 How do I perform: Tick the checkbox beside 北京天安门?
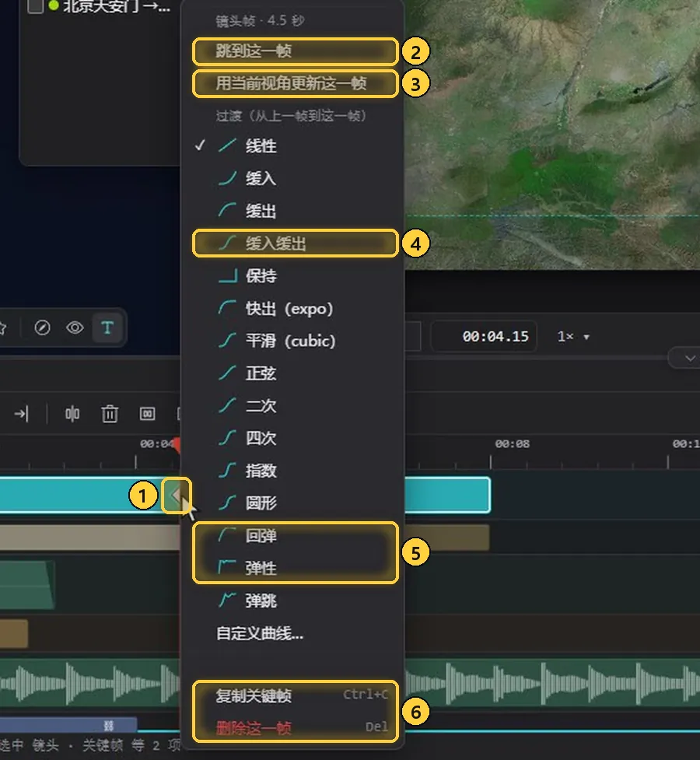tap(35, 6)
